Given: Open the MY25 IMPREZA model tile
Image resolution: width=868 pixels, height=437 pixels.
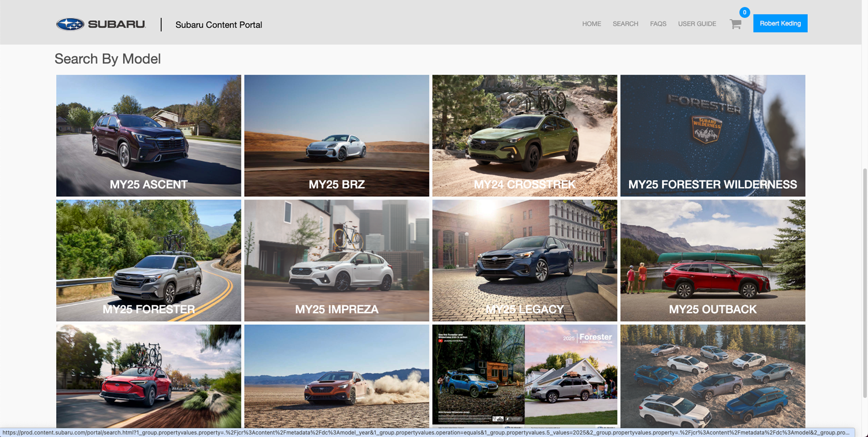Looking at the screenshot, I should (337, 260).
